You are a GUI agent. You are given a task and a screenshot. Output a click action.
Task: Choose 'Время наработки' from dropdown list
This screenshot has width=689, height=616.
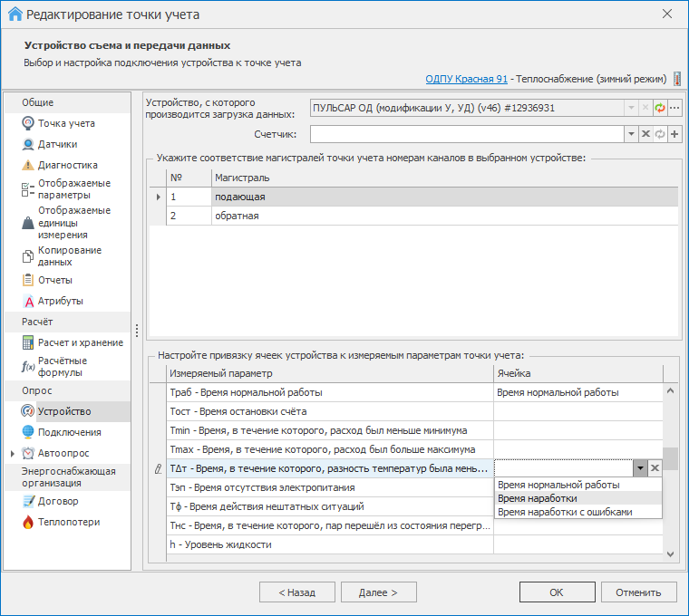pos(537,498)
